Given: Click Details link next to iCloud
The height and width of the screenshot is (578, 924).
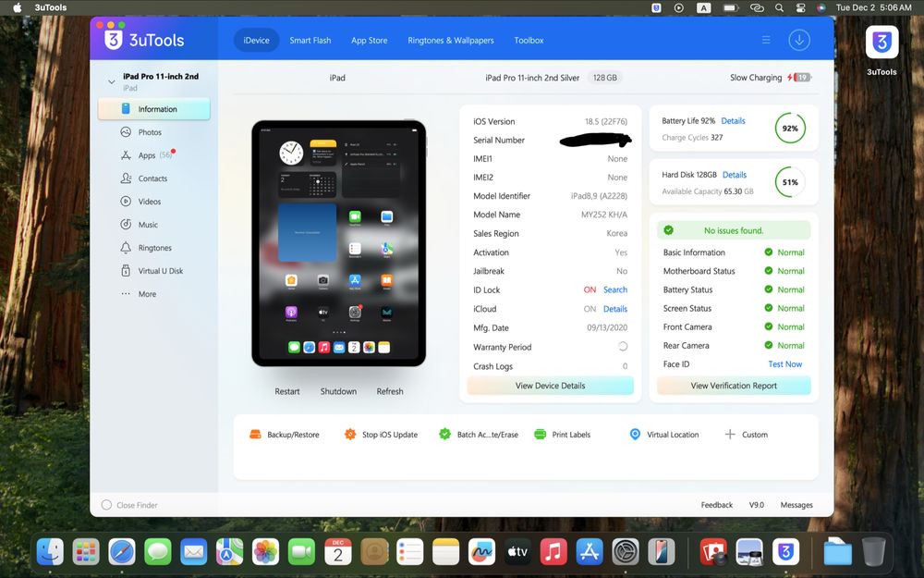Looking at the screenshot, I should pyautogui.click(x=615, y=309).
